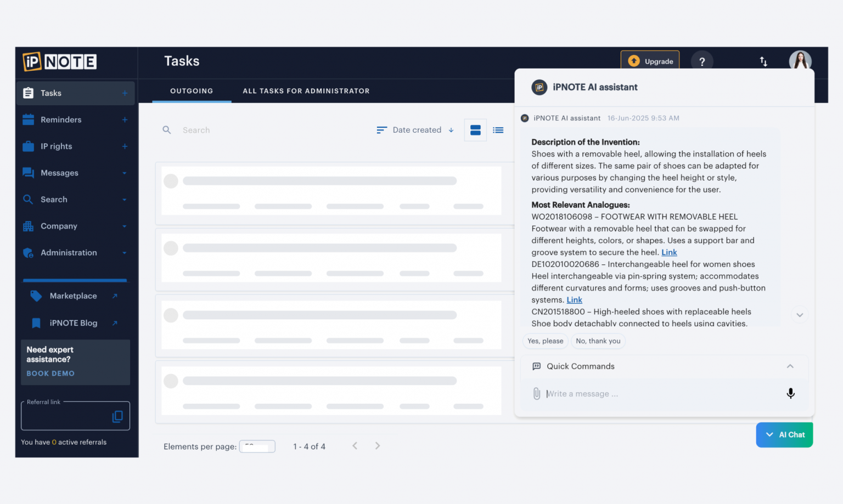Start voice input with the microphone icon
This screenshot has height=504, width=843.
[x=790, y=393]
